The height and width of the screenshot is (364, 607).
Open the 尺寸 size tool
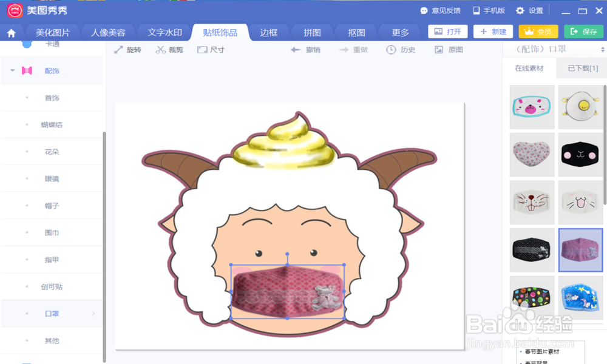[211, 50]
